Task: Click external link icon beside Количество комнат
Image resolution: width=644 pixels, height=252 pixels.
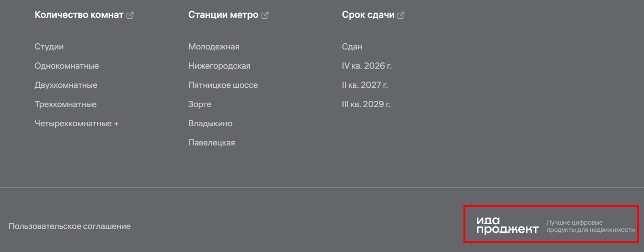Action: pyautogui.click(x=130, y=15)
